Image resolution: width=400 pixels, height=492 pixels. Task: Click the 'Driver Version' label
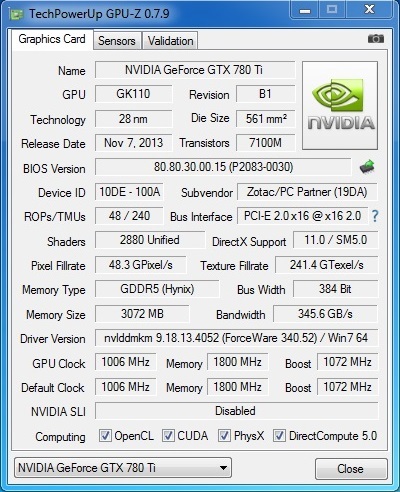click(x=53, y=339)
